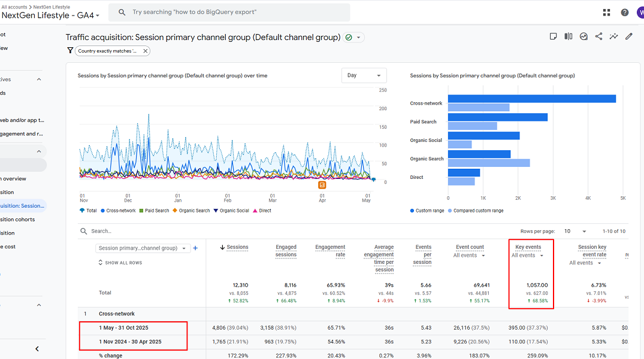Click the orange annotation marker on chart
Viewport: 644px width, 359px height.
coord(322,185)
